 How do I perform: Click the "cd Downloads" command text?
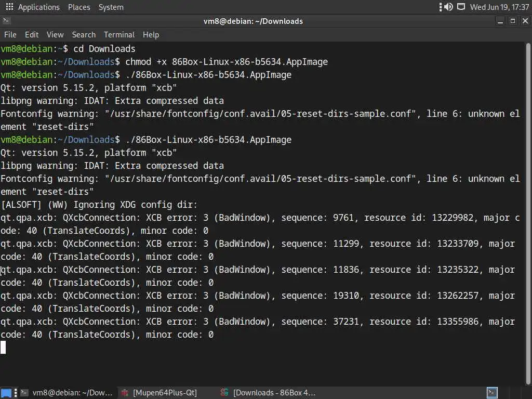(104, 49)
